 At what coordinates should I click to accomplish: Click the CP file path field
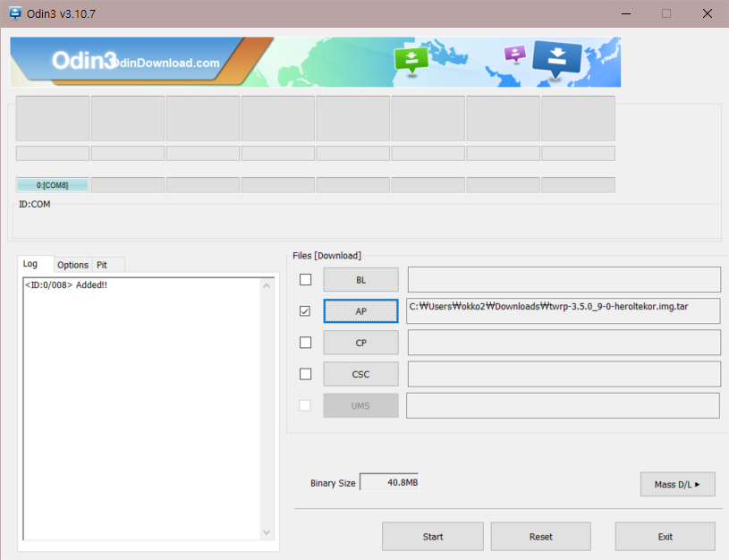564,343
